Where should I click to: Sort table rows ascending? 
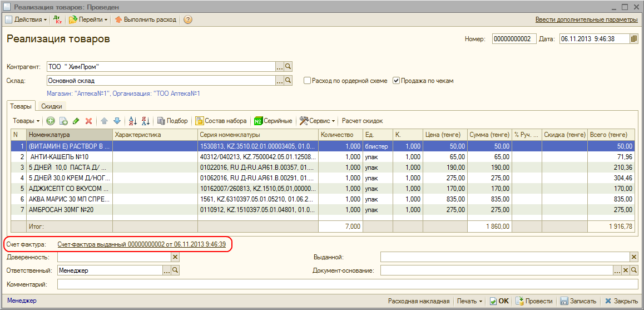[x=132, y=121]
